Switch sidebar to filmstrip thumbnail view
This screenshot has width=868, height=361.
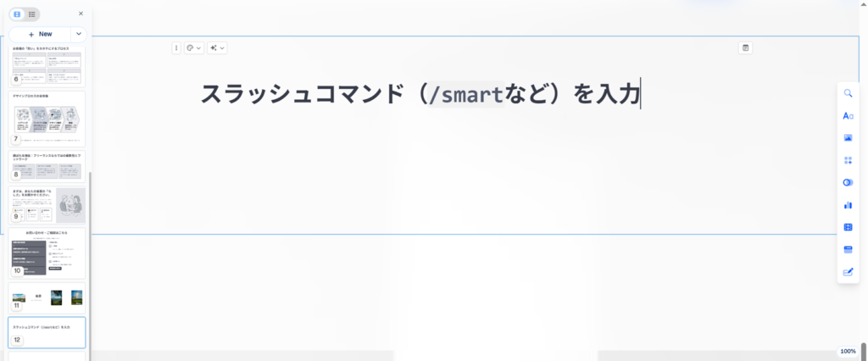tap(17, 14)
